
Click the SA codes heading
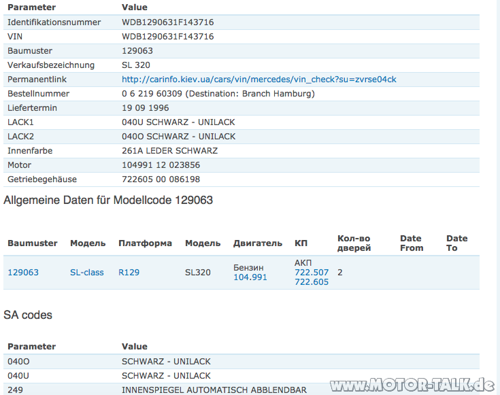(x=28, y=315)
